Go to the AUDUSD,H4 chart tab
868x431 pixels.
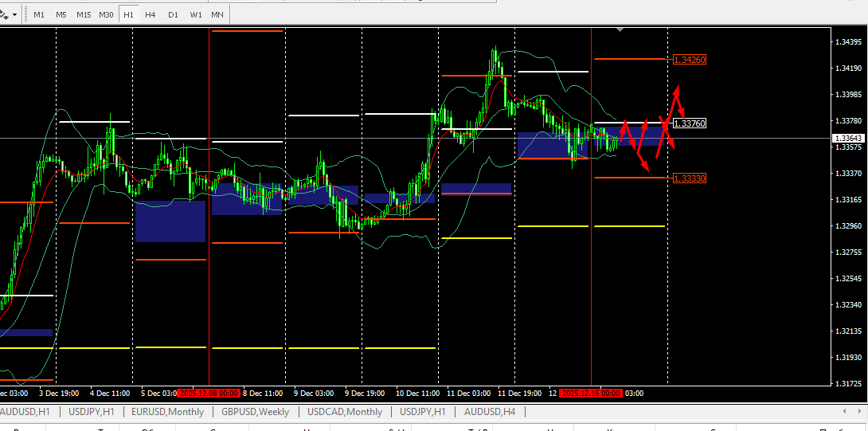[490, 412]
